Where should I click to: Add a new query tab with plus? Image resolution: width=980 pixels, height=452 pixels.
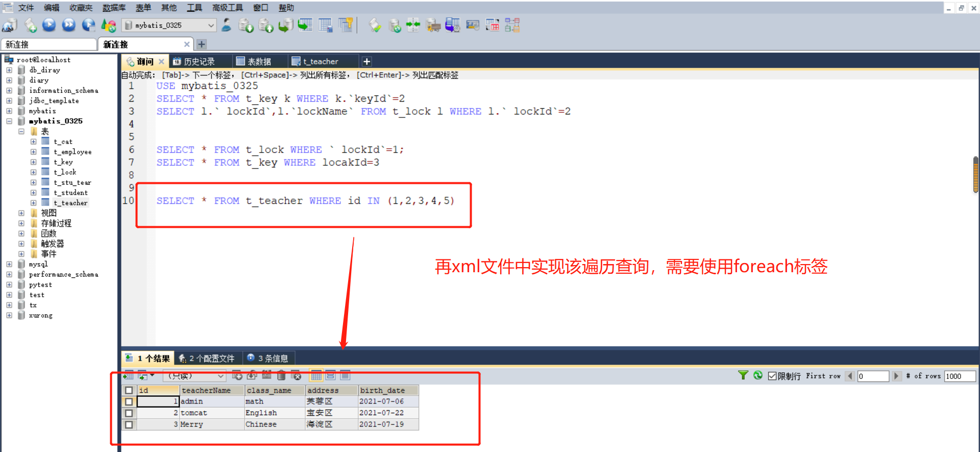tap(366, 61)
